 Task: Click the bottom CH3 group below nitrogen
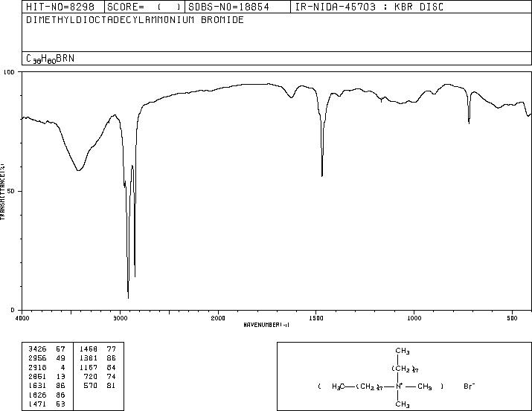pyautogui.click(x=403, y=404)
